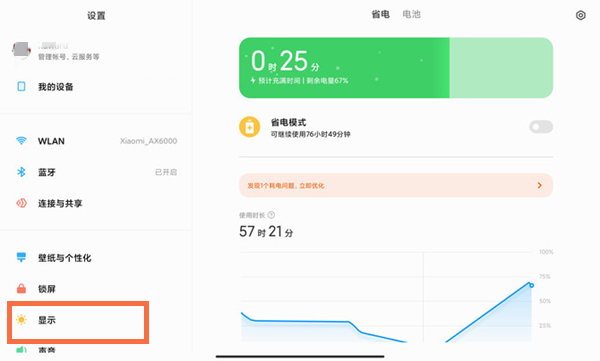Select the 省电 tab
Image resolution: width=600 pixels, height=361 pixels.
point(380,15)
